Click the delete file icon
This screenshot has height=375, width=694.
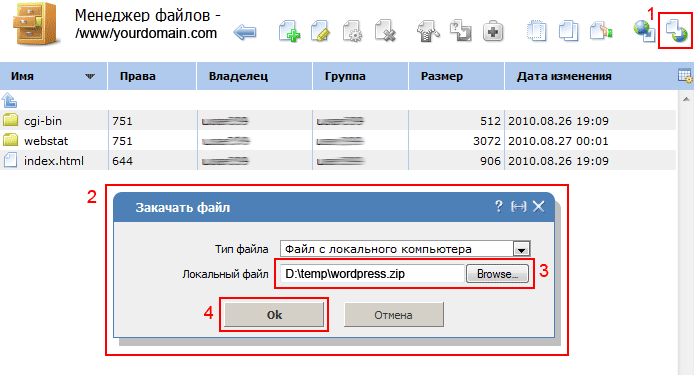(x=385, y=31)
